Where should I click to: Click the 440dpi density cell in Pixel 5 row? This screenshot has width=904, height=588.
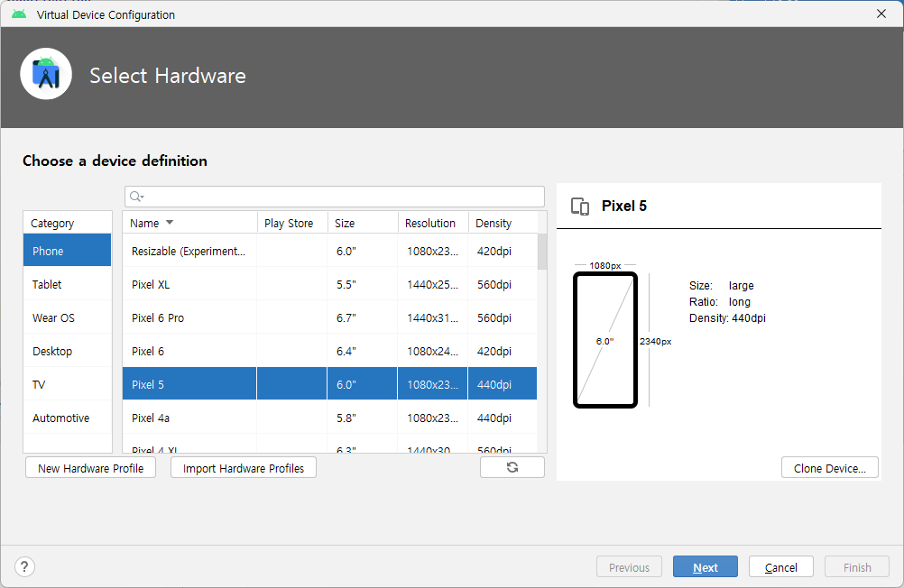click(503, 384)
